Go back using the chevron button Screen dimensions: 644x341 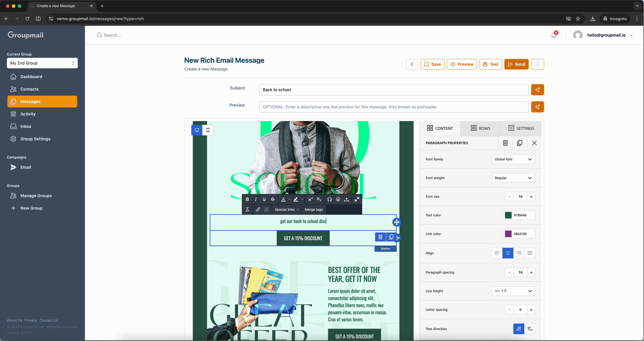coord(412,64)
